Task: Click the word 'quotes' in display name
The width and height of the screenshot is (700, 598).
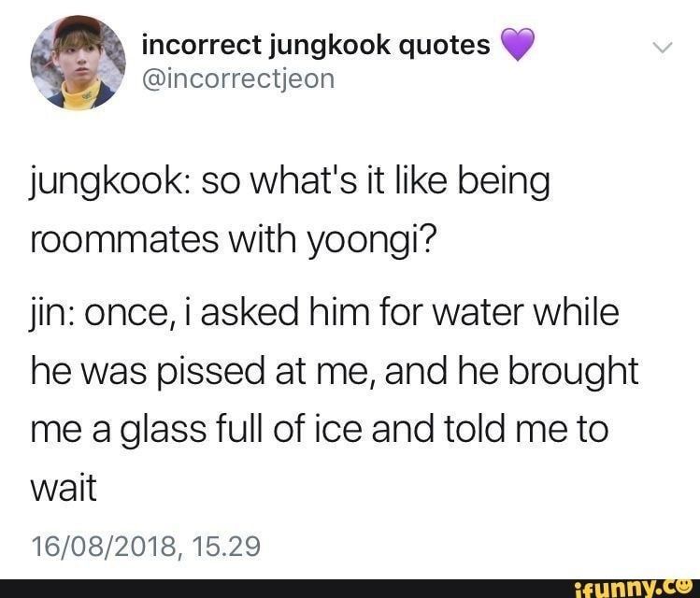Action: pyautogui.click(x=443, y=48)
